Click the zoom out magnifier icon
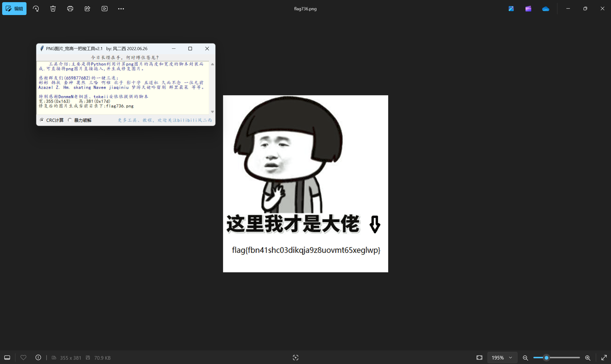Screen dimensions: 611x364 click(525, 358)
